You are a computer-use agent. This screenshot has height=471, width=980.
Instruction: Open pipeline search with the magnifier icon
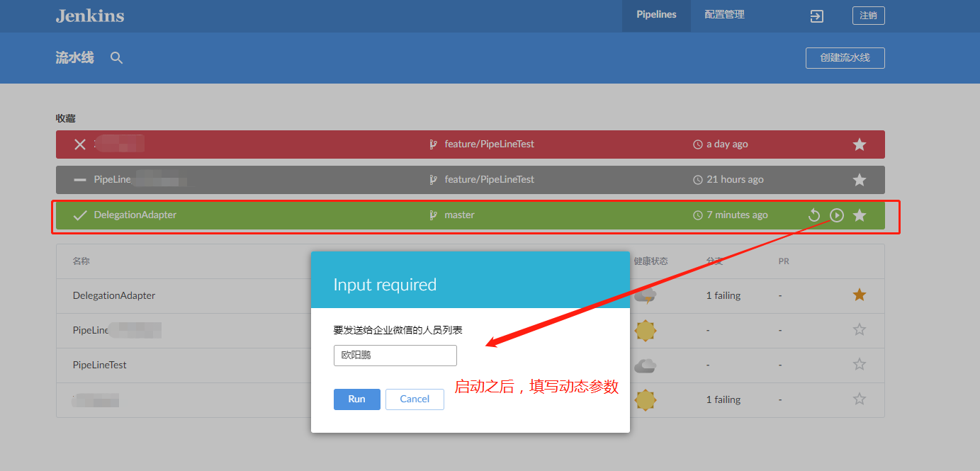(x=116, y=58)
